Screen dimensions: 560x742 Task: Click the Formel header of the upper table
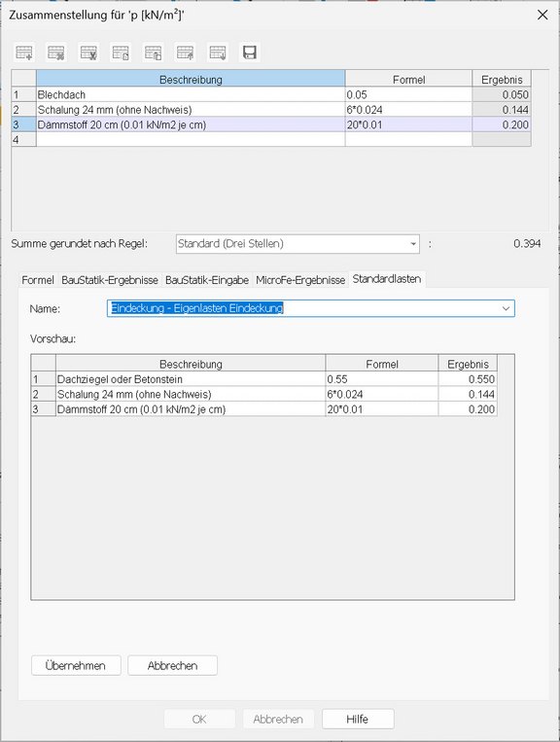click(408, 79)
